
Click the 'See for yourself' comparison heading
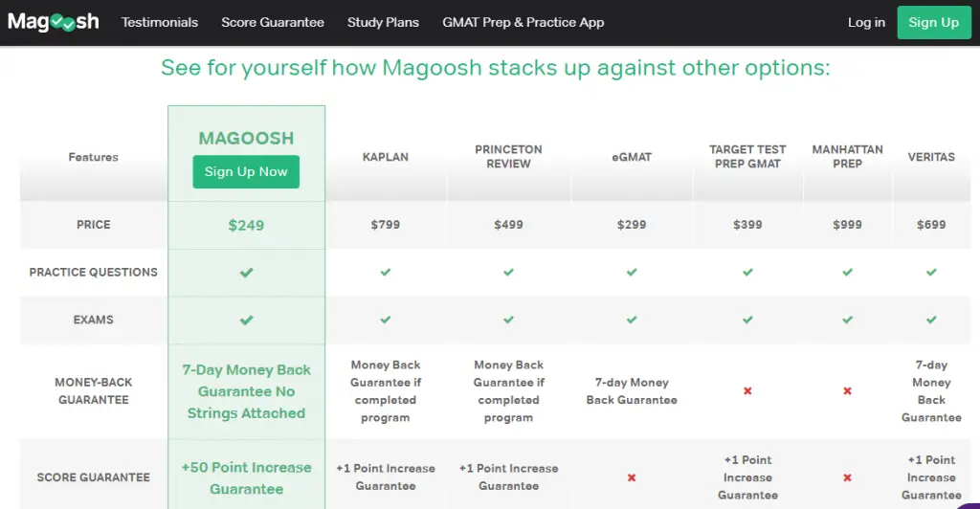496,67
